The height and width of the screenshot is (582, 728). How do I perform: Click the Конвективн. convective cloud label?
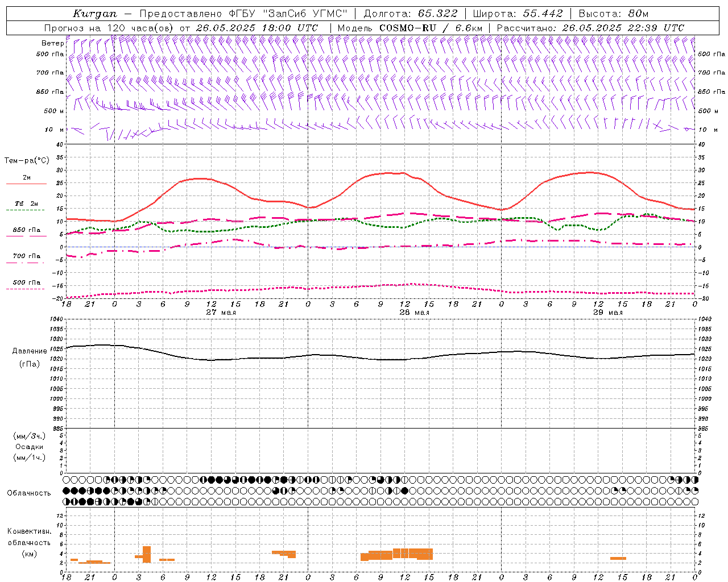pyautogui.click(x=30, y=531)
